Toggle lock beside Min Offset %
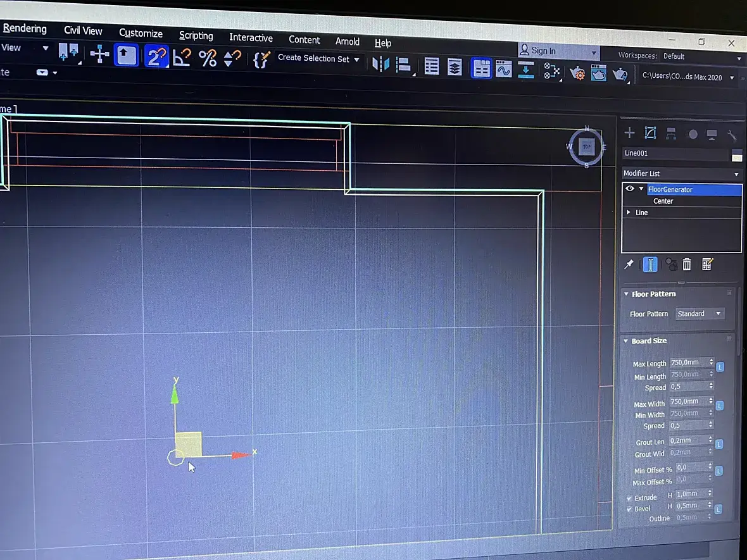The image size is (747, 560). coord(719,471)
